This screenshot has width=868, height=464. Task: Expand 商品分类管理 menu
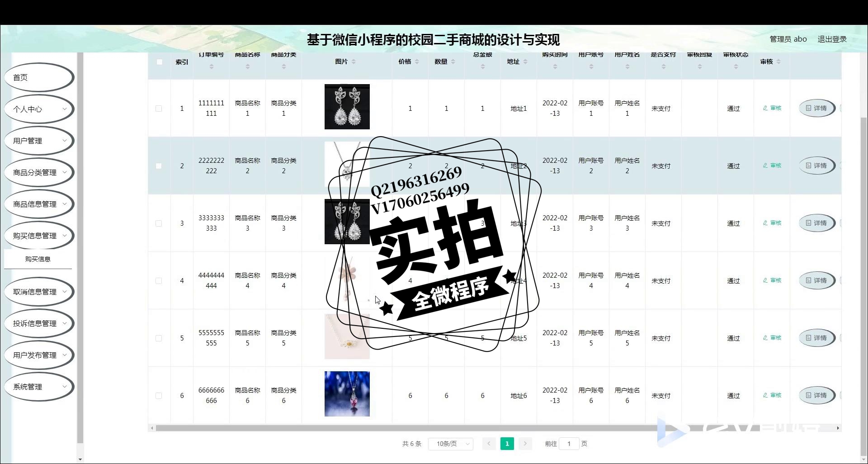pyautogui.click(x=39, y=172)
